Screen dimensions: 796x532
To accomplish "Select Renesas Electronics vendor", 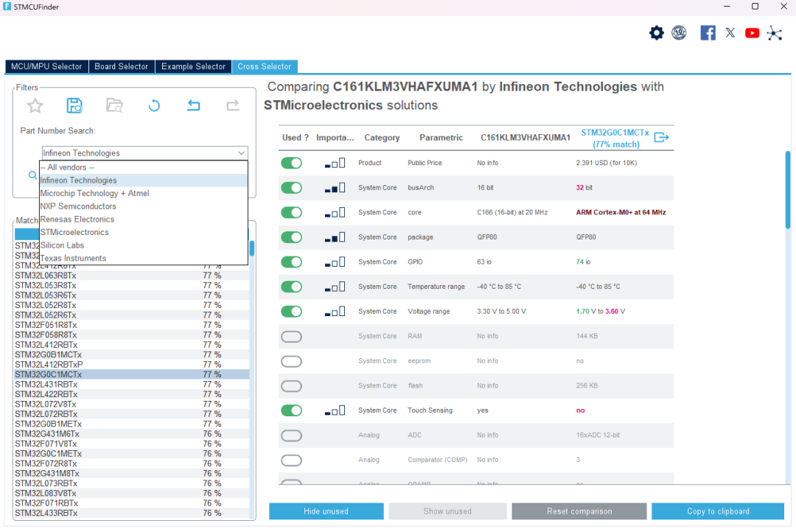I will [x=144, y=220].
